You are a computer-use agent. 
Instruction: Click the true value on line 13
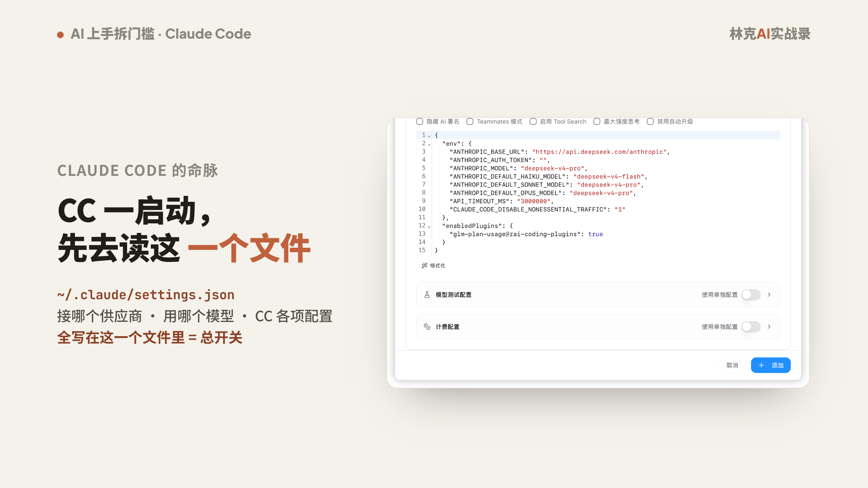point(595,234)
